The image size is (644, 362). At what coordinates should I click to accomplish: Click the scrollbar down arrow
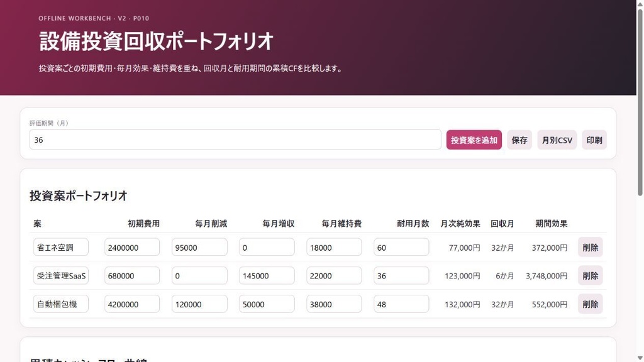[640, 358]
